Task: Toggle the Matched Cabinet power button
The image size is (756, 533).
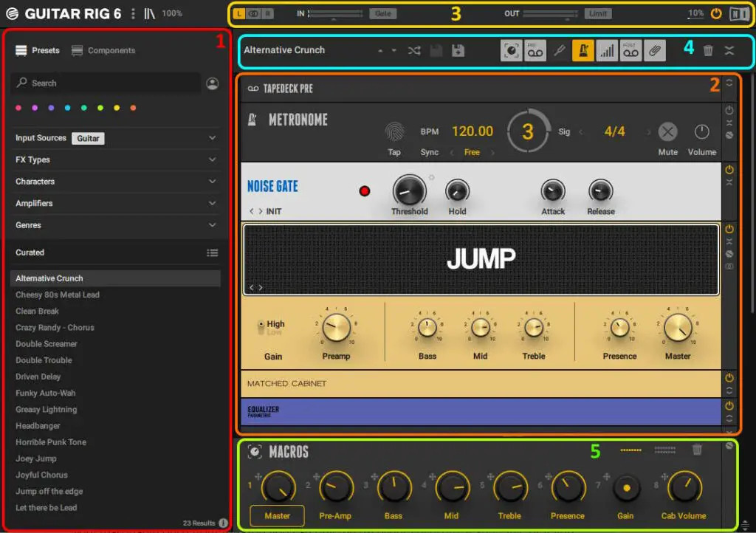Action: [729, 378]
